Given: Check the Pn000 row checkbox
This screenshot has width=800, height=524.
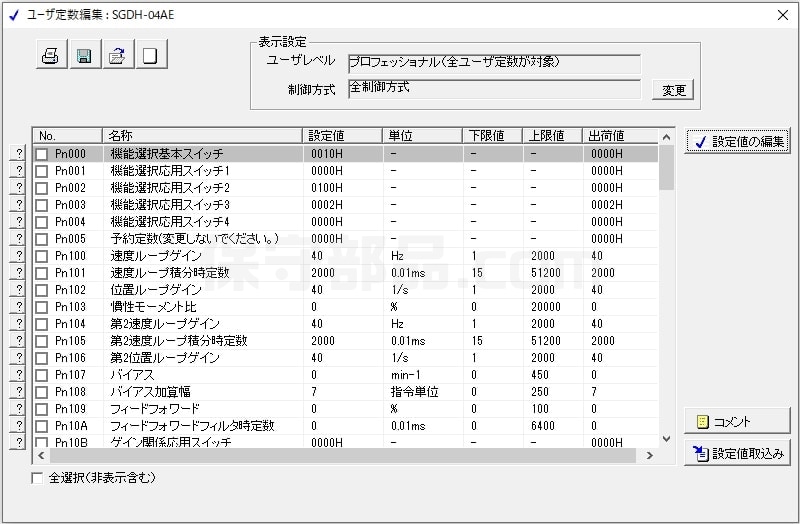Looking at the screenshot, I should (x=42, y=154).
